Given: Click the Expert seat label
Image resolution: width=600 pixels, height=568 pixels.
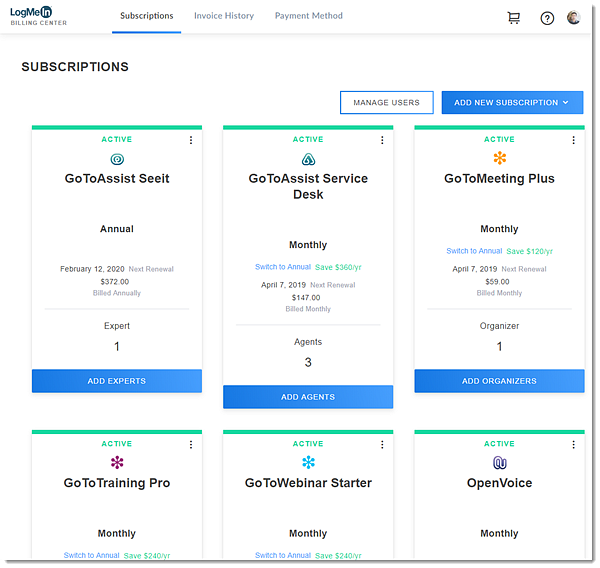Looking at the screenshot, I should click(x=117, y=326).
